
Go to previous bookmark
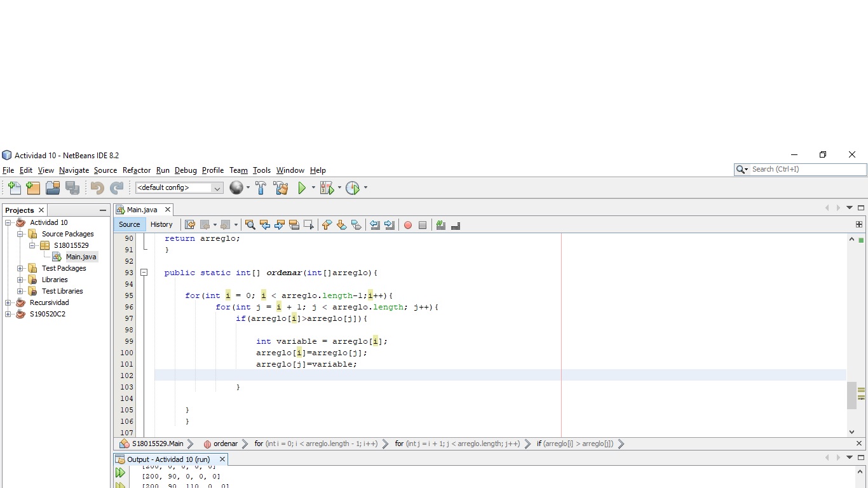click(x=327, y=224)
